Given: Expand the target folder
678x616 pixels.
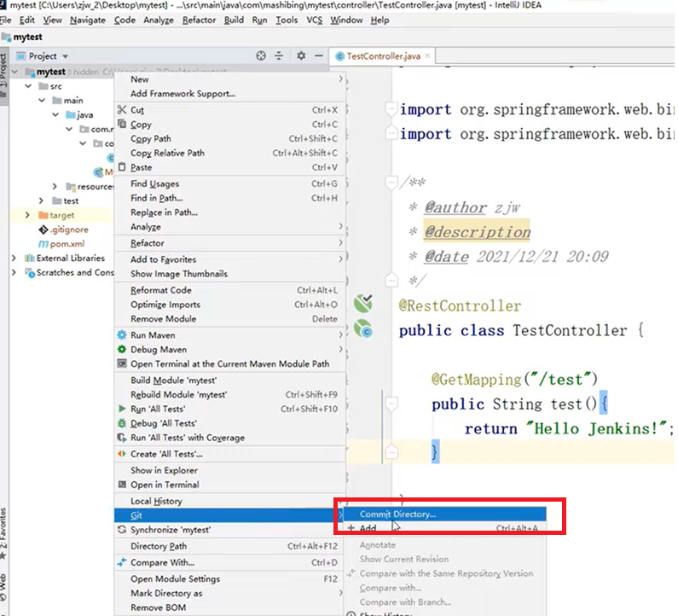Looking at the screenshot, I should point(27,215).
